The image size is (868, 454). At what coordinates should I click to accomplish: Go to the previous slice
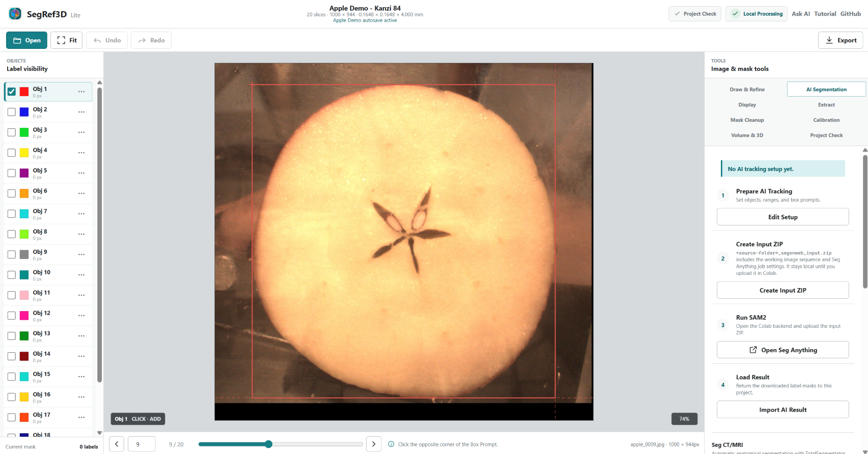117,444
